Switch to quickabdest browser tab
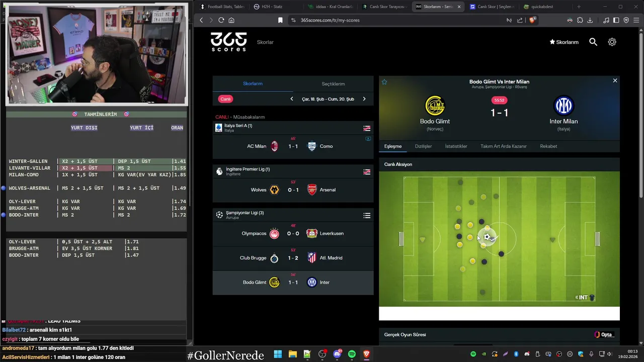The width and height of the screenshot is (644, 362). [545, 7]
